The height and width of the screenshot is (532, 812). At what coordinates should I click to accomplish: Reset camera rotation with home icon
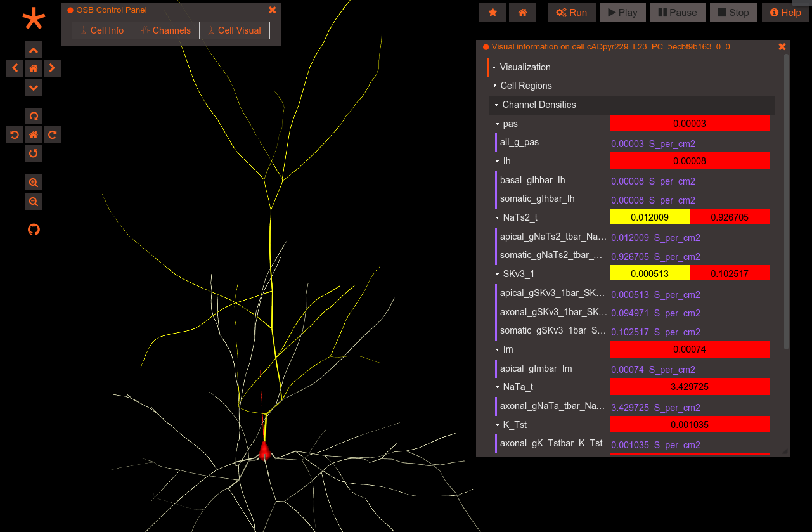[34, 134]
